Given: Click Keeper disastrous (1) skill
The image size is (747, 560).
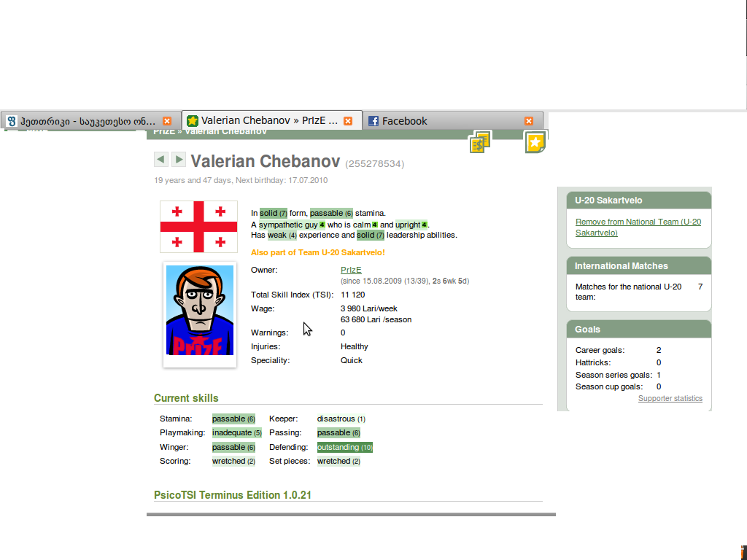Looking at the screenshot, I should [x=341, y=419].
